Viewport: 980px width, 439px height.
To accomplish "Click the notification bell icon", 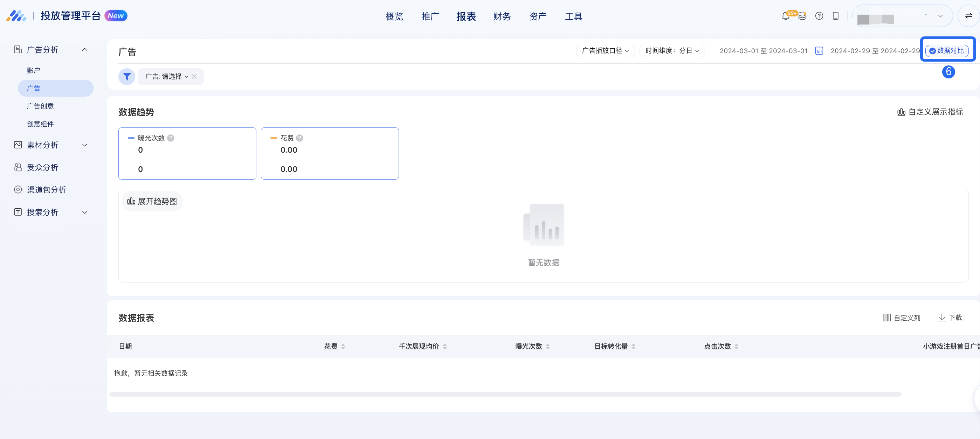I will click(x=785, y=16).
